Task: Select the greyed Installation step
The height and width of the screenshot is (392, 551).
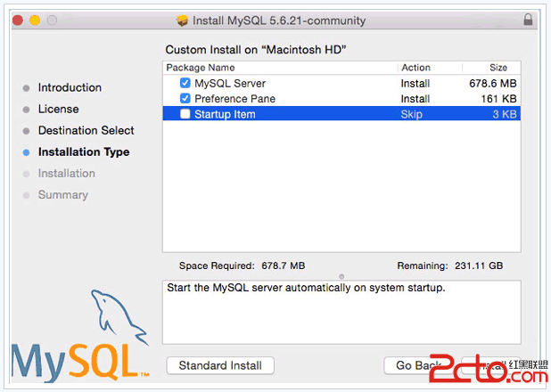Action: 66,173
